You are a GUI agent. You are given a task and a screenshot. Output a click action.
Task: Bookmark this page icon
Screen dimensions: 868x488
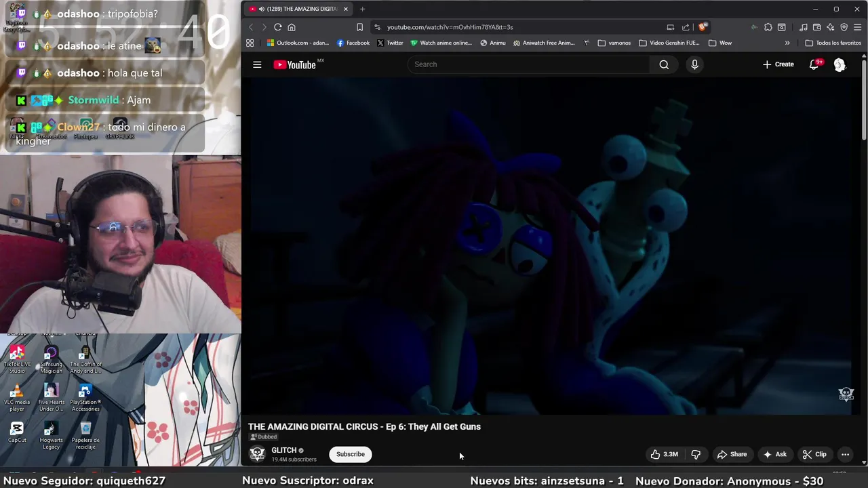359,27
